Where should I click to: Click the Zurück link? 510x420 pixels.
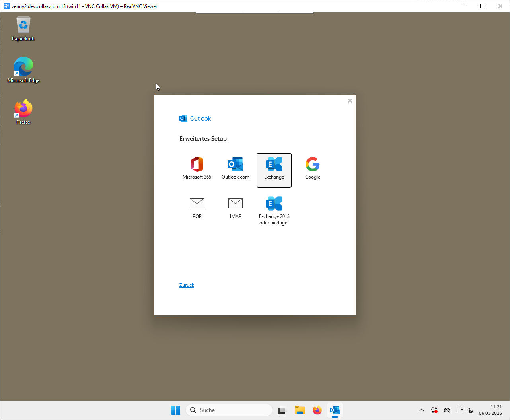pos(187,285)
